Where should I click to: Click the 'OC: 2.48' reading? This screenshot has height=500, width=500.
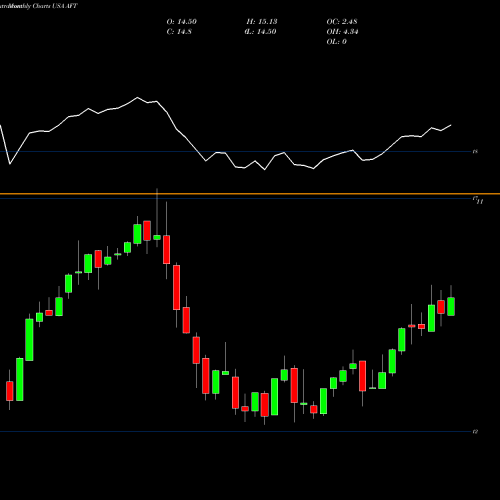[x=342, y=22]
